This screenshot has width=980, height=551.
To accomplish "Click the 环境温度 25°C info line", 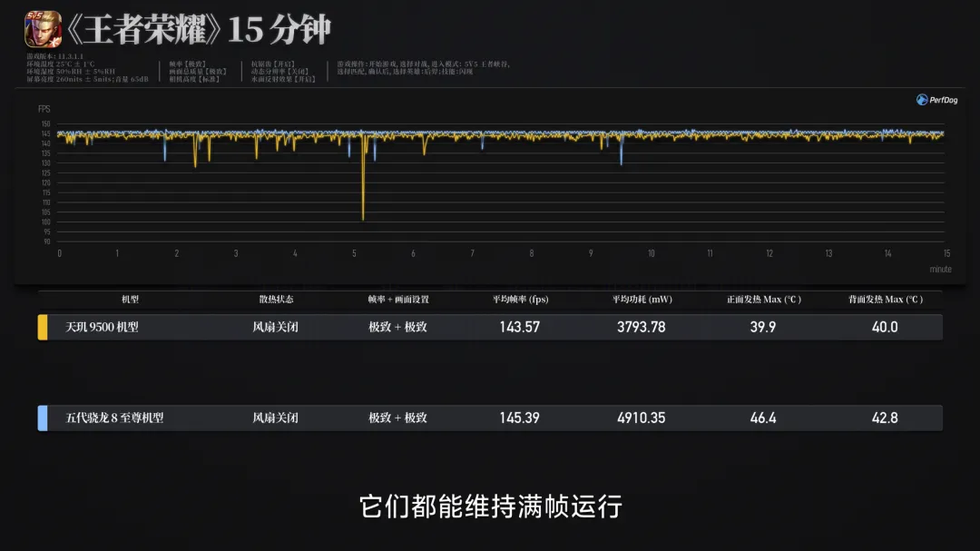I will (61, 64).
